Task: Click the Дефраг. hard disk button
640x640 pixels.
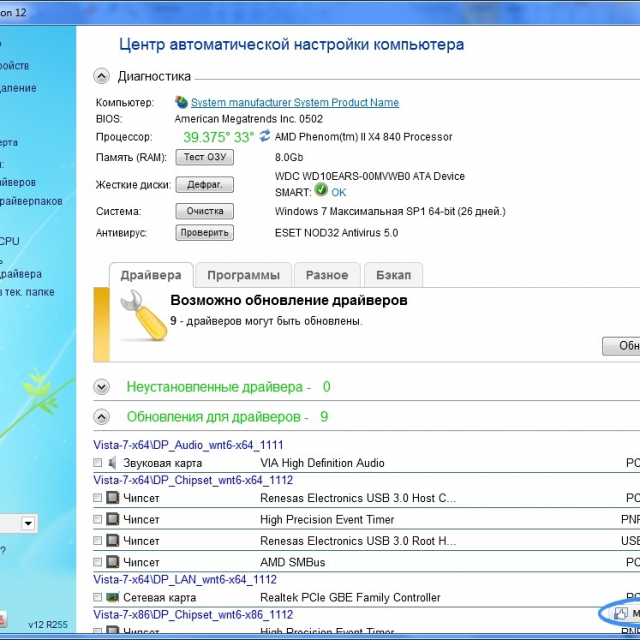Action: coord(204,184)
